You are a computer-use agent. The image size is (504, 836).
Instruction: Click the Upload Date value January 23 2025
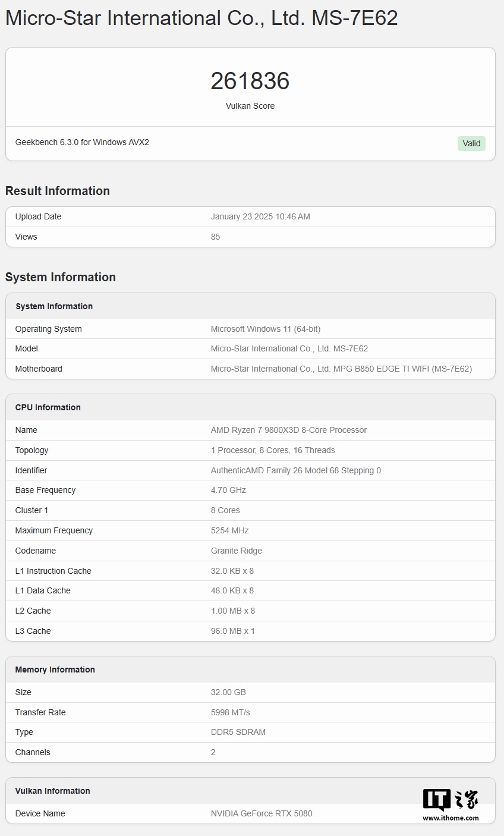tap(260, 216)
